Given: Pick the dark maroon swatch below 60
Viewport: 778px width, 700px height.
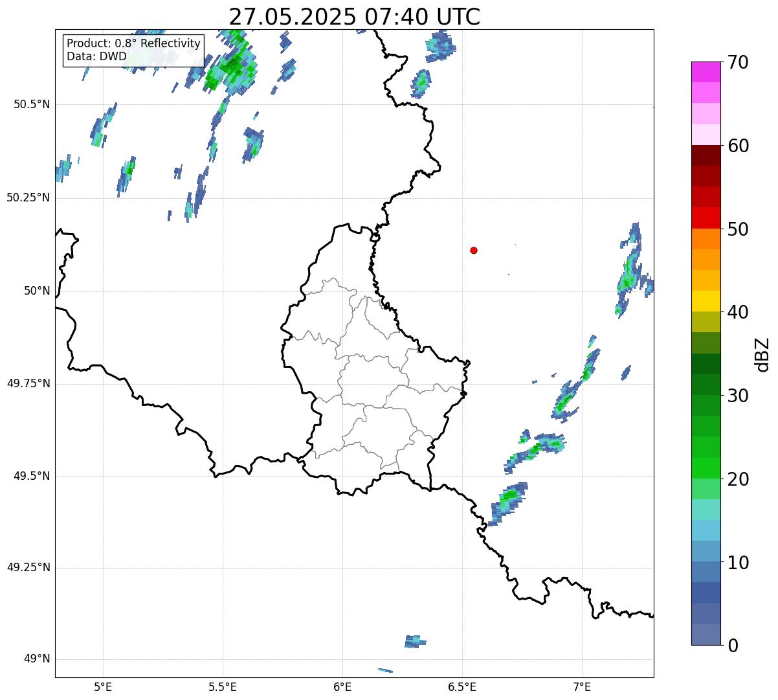Looking at the screenshot, I should pyautogui.click(x=706, y=155).
